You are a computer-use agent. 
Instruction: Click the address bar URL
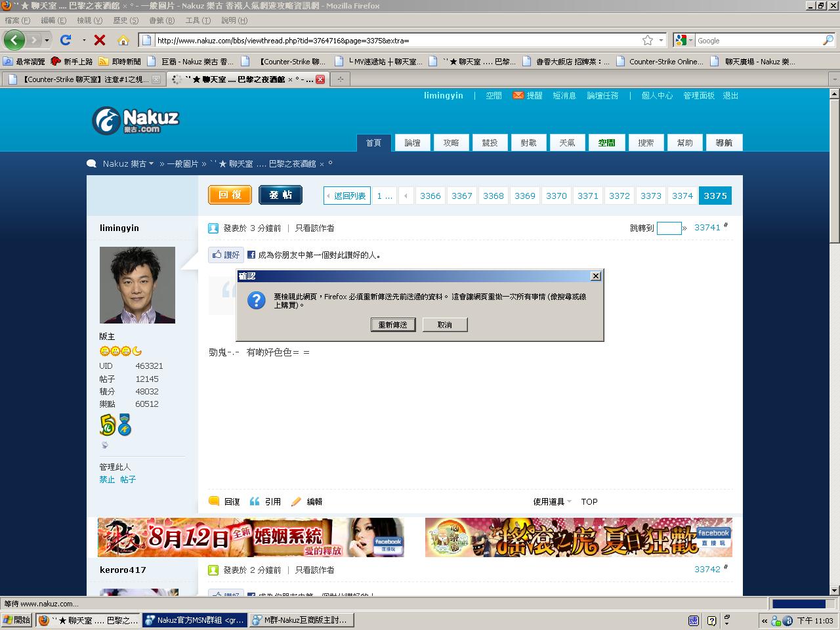[397, 40]
